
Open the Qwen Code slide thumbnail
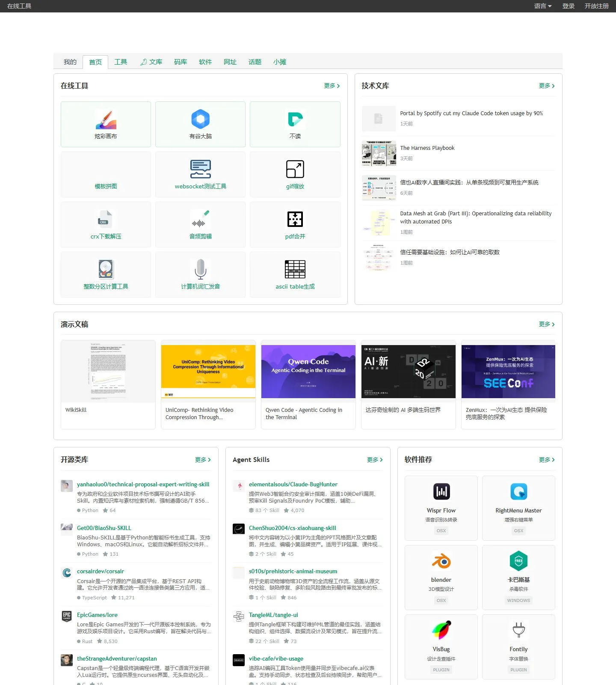point(308,372)
